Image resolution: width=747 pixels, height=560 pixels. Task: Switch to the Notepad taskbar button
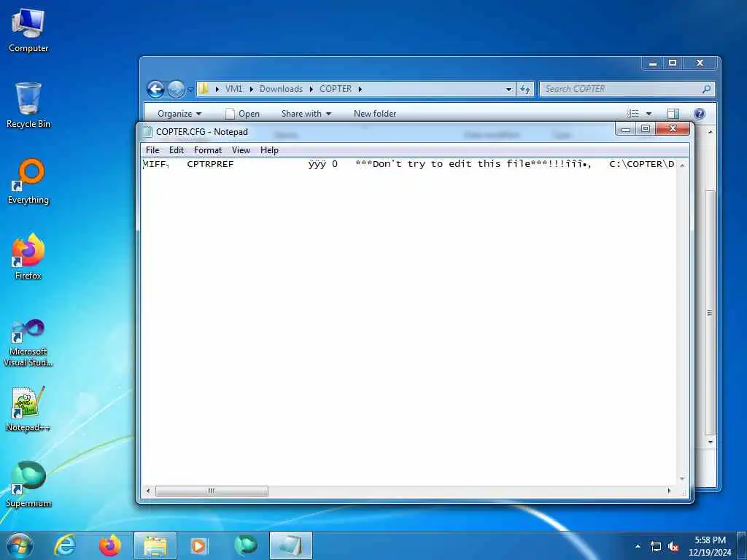(x=290, y=545)
